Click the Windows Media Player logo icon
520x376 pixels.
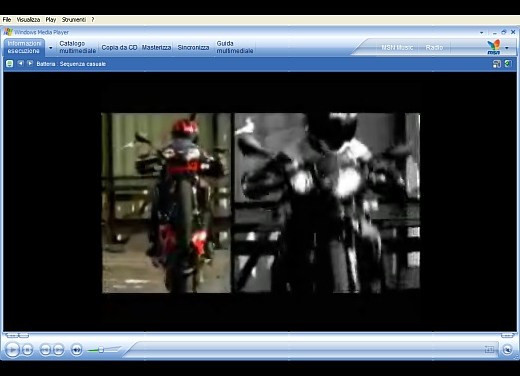[8, 32]
